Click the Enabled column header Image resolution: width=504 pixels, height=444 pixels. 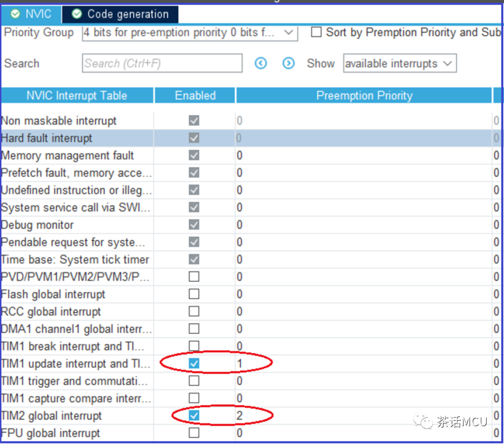[195, 95]
